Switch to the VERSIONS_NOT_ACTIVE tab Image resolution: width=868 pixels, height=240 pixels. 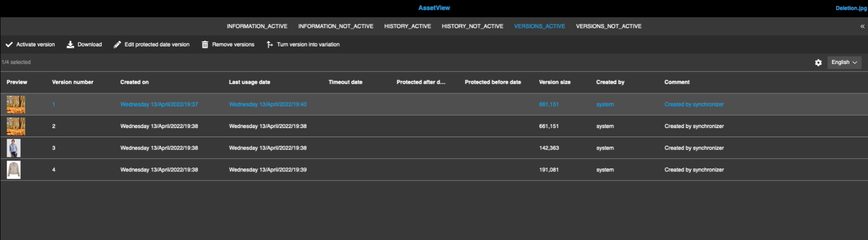608,26
